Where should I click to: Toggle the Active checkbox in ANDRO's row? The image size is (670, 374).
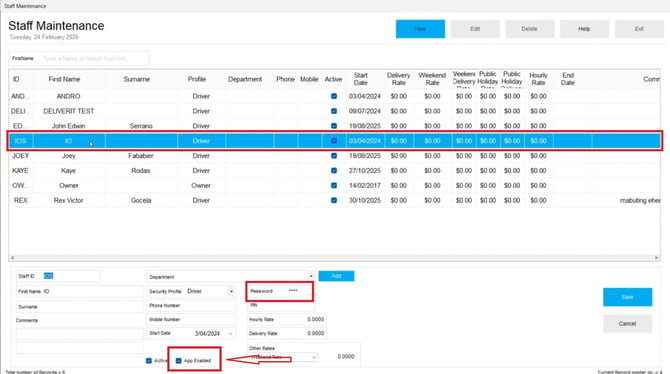tap(334, 96)
